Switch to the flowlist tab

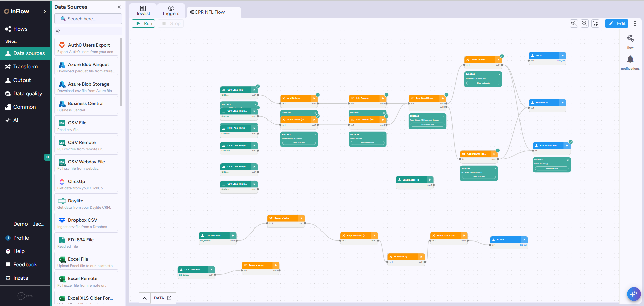tap(143, 10)
